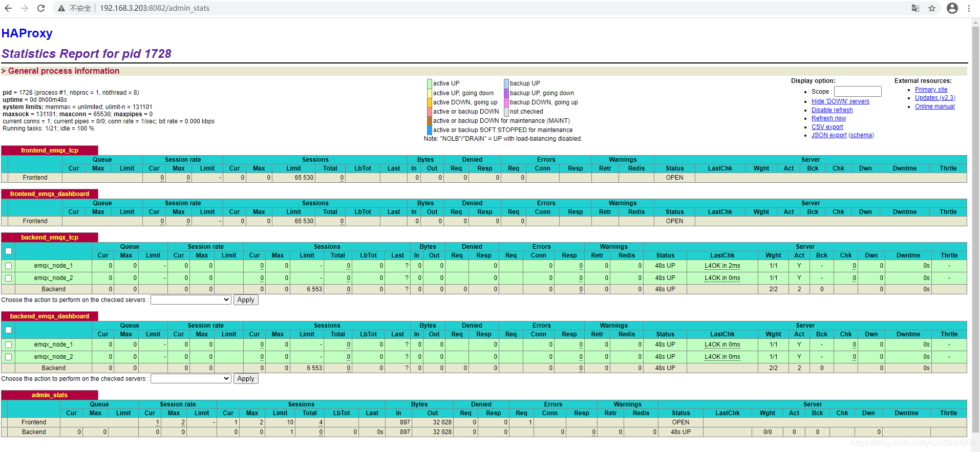Click the Statistics Report for pid 1728 heading
This screenshot has height=452, width=980.
coord(87,54)
